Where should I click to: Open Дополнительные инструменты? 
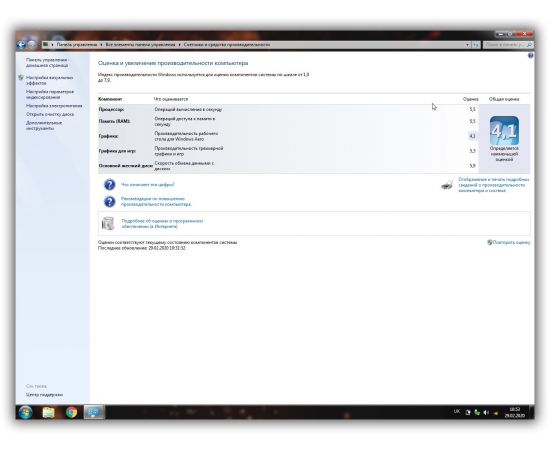tap(44, 126)
